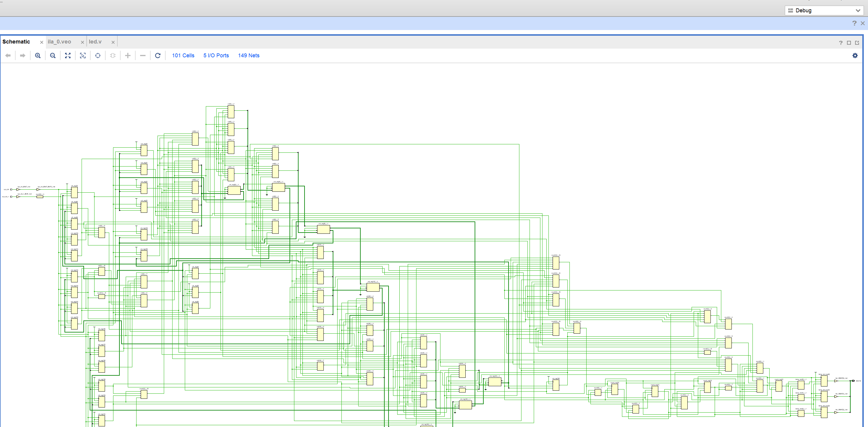Screen dimensions: 868x427
Task: Go forward to next schematic view
Action: click(22, 56)
